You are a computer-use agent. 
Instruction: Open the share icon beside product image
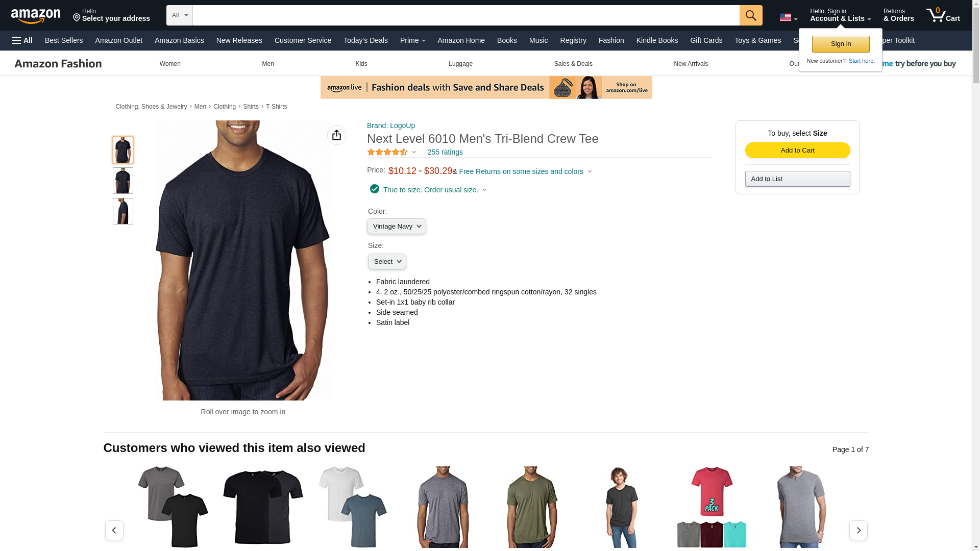(336, 135)
